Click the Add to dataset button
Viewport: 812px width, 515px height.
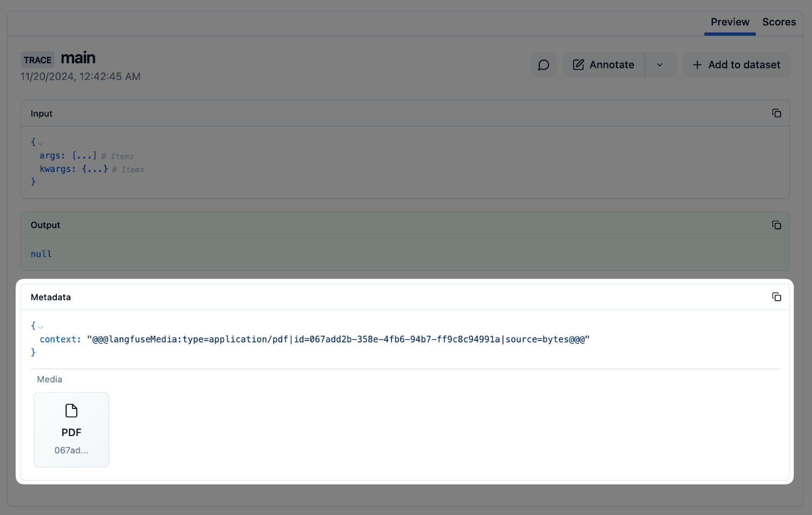pos(736,64)
